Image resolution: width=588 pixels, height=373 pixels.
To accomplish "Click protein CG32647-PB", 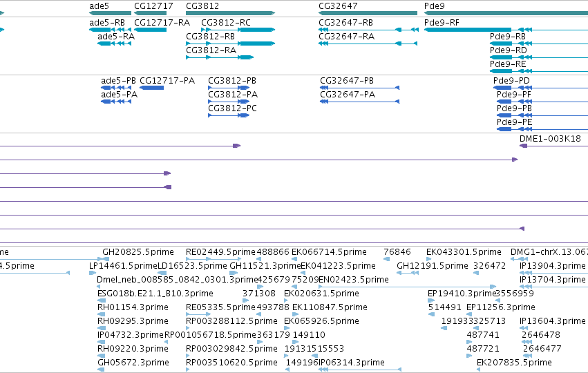I will click(x=347, y=81).
